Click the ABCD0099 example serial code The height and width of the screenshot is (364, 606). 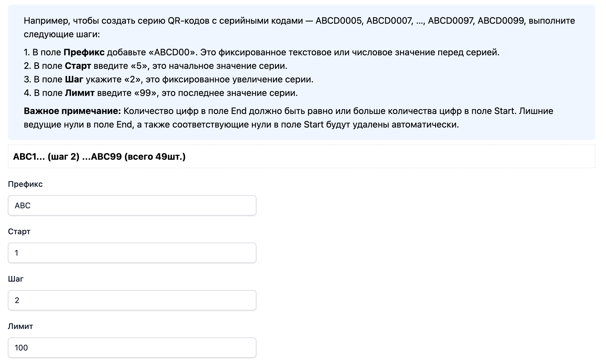pyautogui.click(x=501, y=21)
